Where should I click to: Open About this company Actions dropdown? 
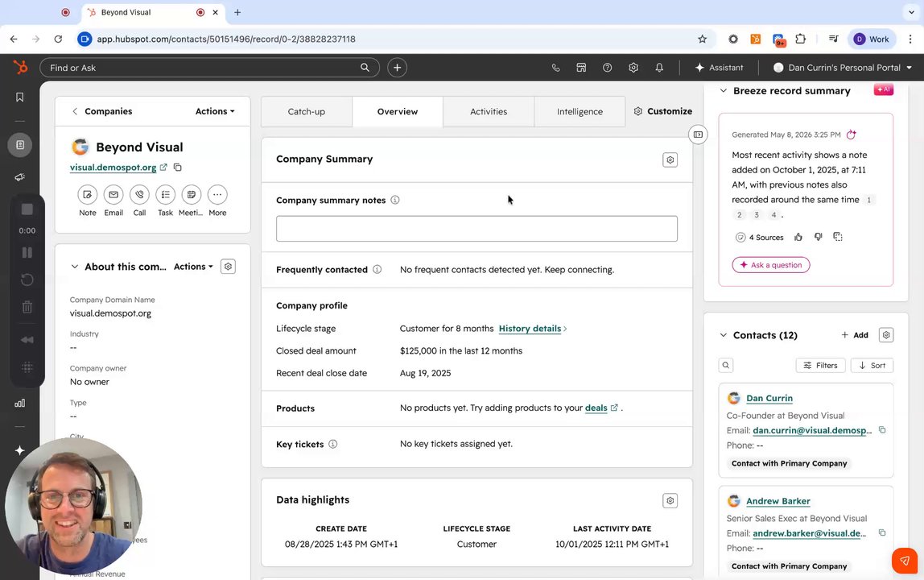193,267
